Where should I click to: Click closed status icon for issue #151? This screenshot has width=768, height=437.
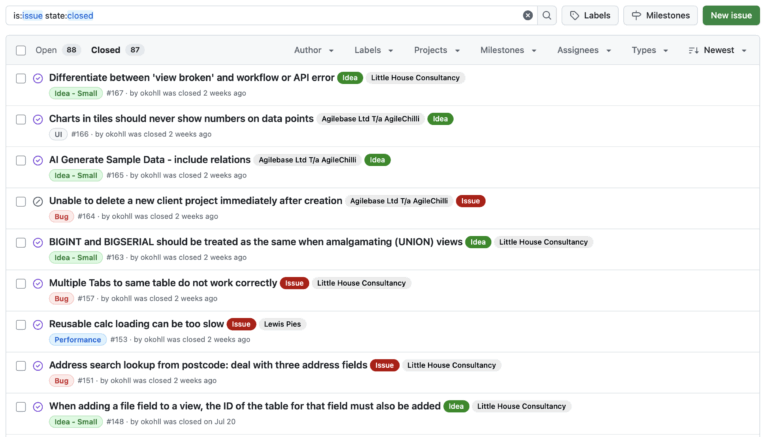(x=38, y=366)
